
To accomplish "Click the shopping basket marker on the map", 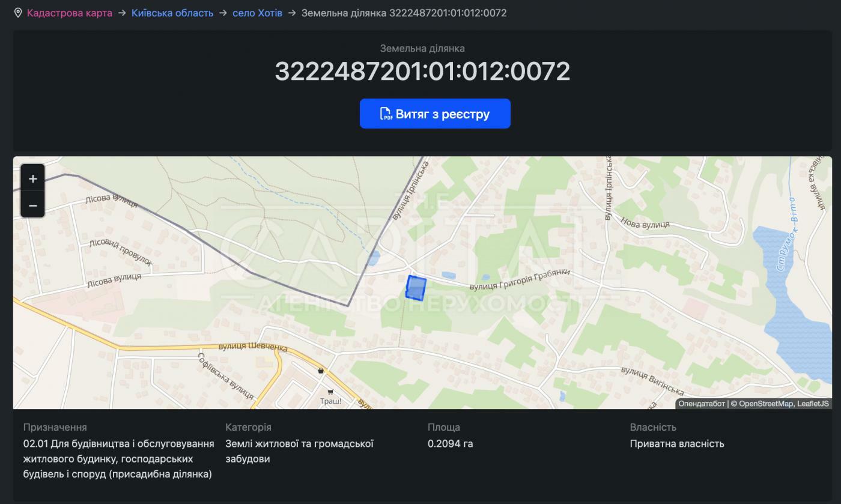I will click(x=320, y=371).
